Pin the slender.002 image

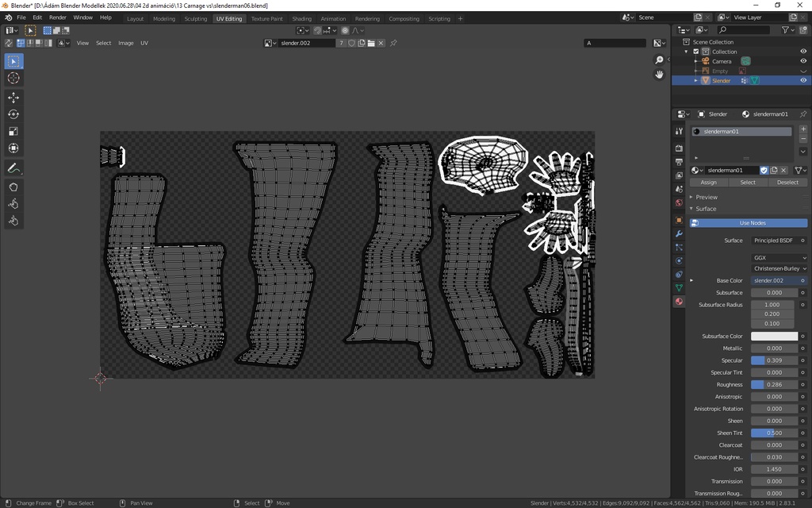(x=393, y=43)
